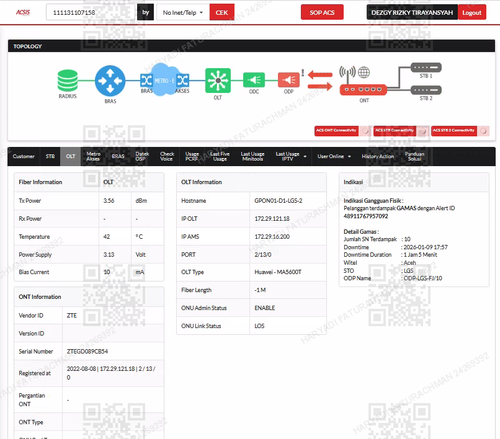Select the green OLT node icon
500x439 pixels.
[218, 80]
